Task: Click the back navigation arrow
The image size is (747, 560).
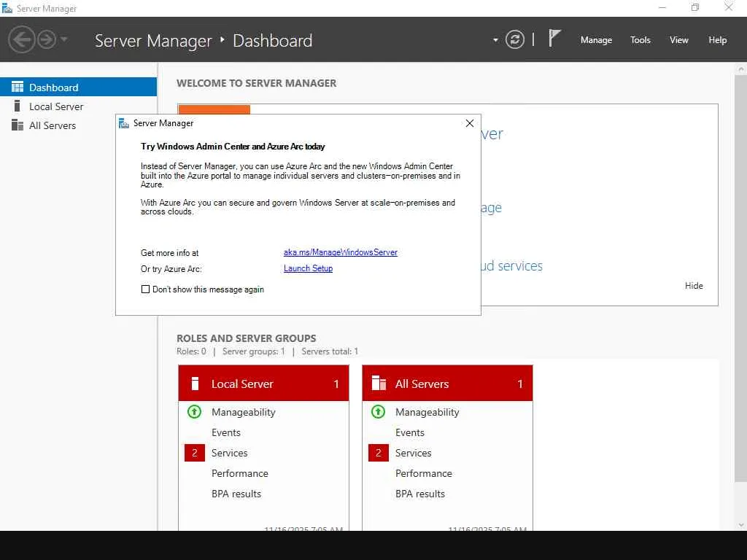Action: click(21, 39)
